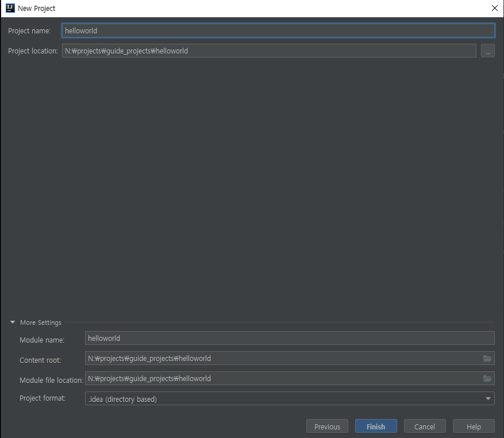Open the Module file location folder icon
This screenshot has height=438, width=504.
tap(487, 378)
